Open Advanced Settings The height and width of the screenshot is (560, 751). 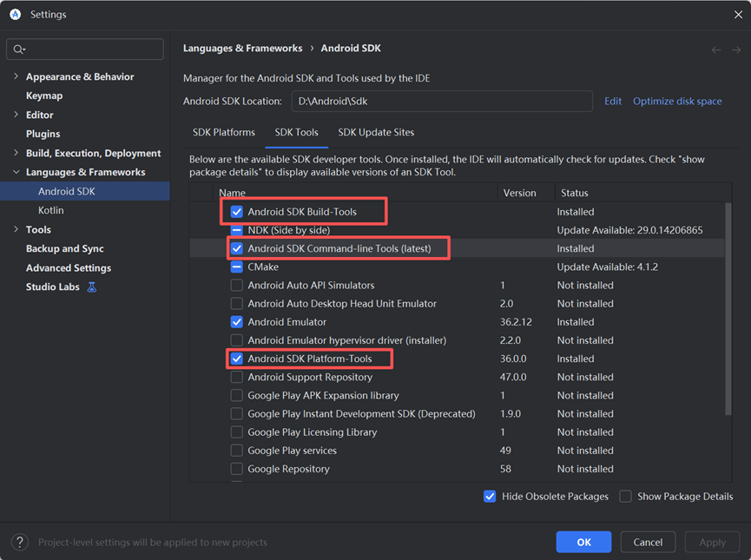tap(69, 267)
